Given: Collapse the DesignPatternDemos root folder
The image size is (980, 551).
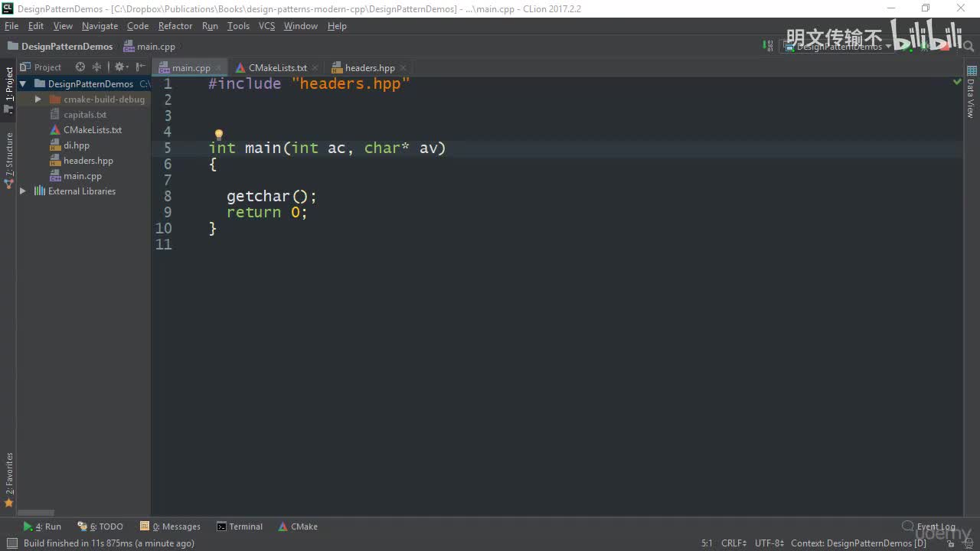Looking at the screenshot, I should pos(23,84).
